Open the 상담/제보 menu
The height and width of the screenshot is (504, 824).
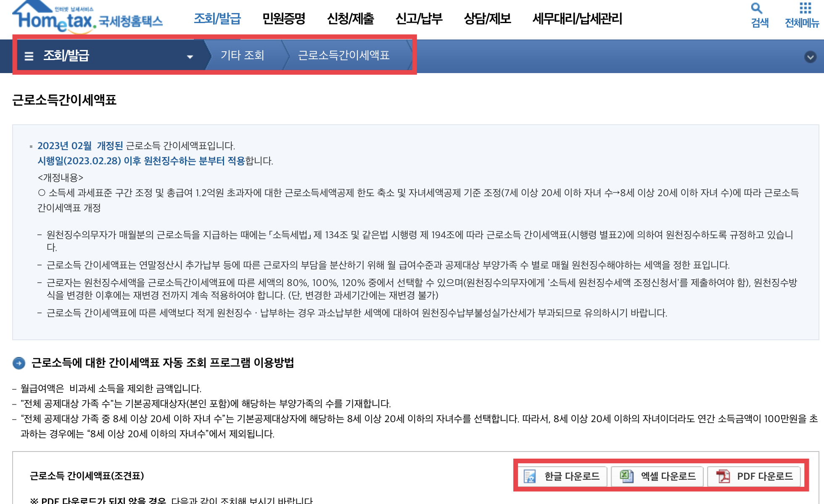click(x=487, y=18)
